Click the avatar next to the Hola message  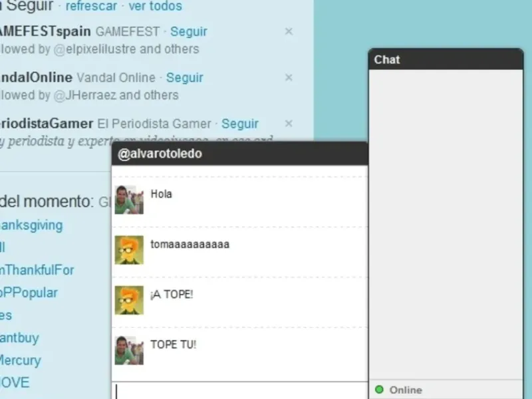129,200
